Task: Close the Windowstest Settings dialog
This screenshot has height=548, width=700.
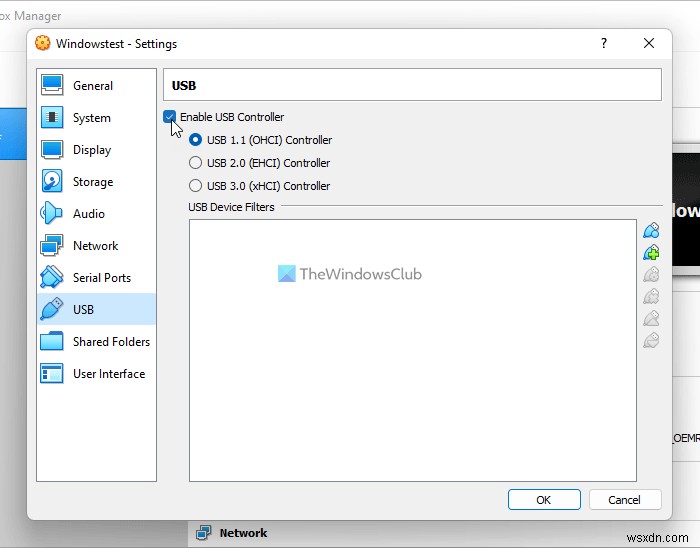Action: pyautogui.click(x=649, y=43)
